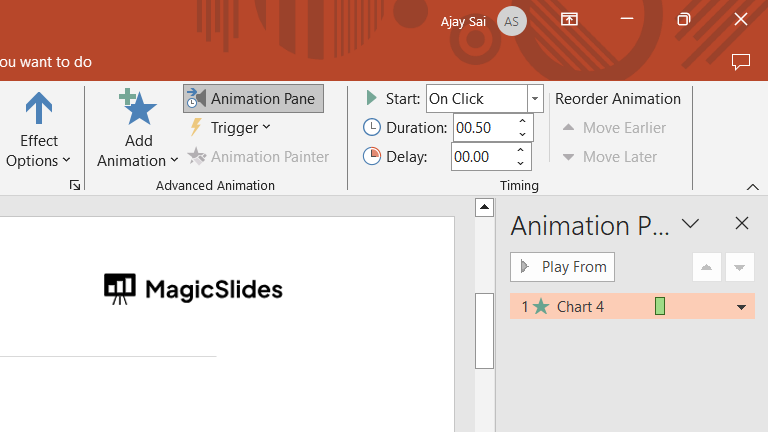Viewport: 768px width, 432px height.
Task: Move animation down in pane list
Action: point(739,267)
